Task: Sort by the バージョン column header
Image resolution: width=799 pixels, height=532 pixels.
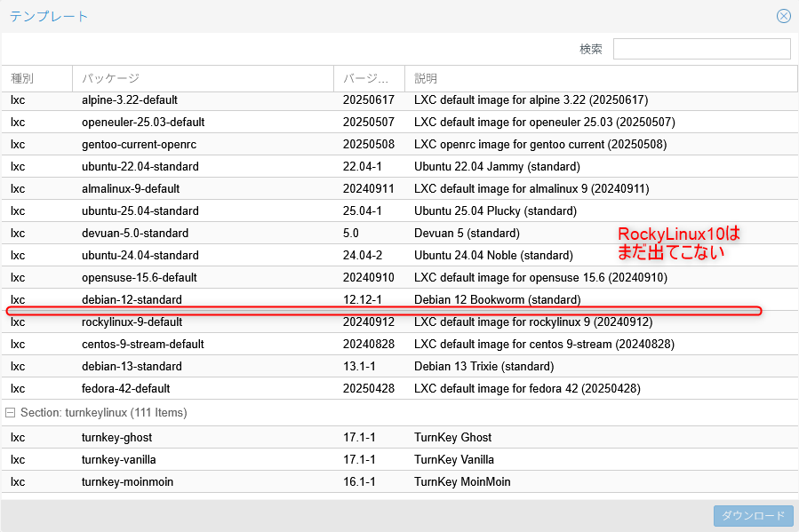Action: pos(368,79)
